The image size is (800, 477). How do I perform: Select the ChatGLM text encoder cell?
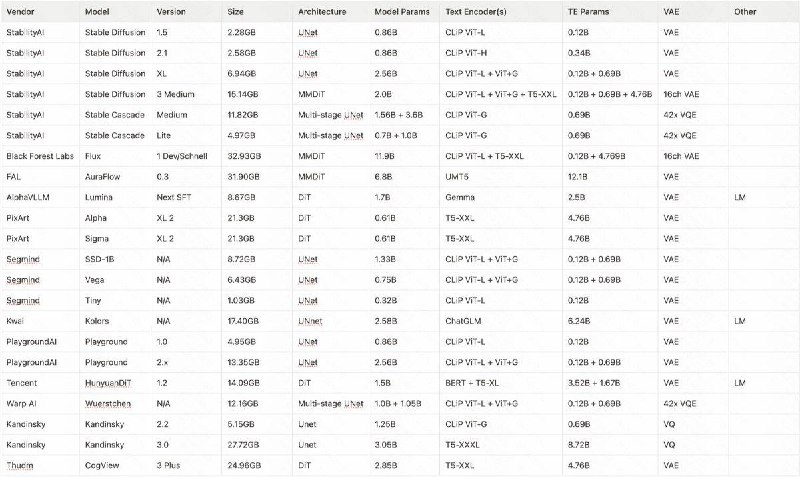pyautogui.click(x=463, y=321)
